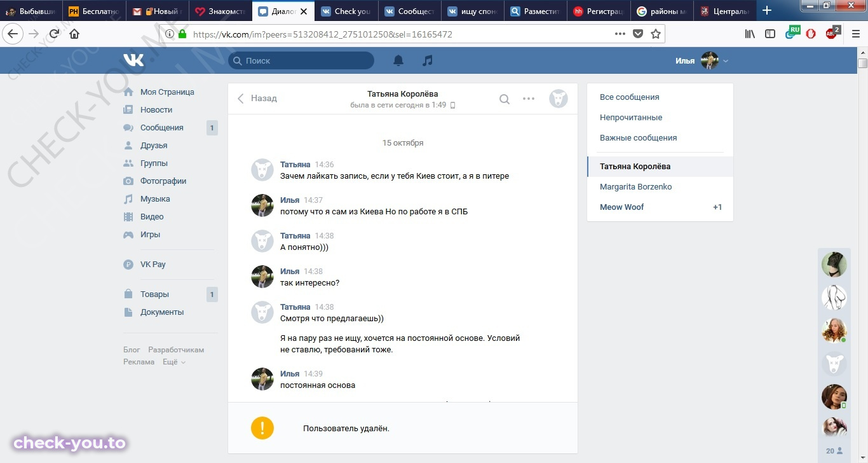This screenshot has width=868, height=463.
Task: Open Firefox library icon
Action: [750, 34]
